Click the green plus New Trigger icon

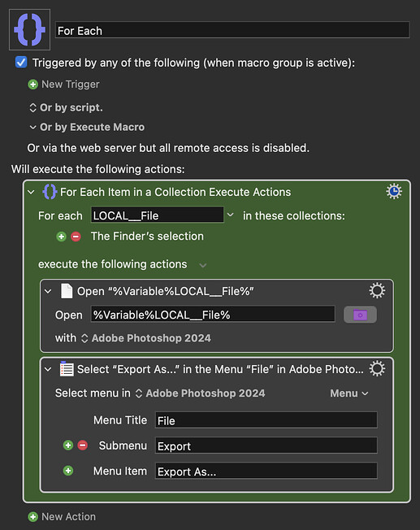point(32,85)
